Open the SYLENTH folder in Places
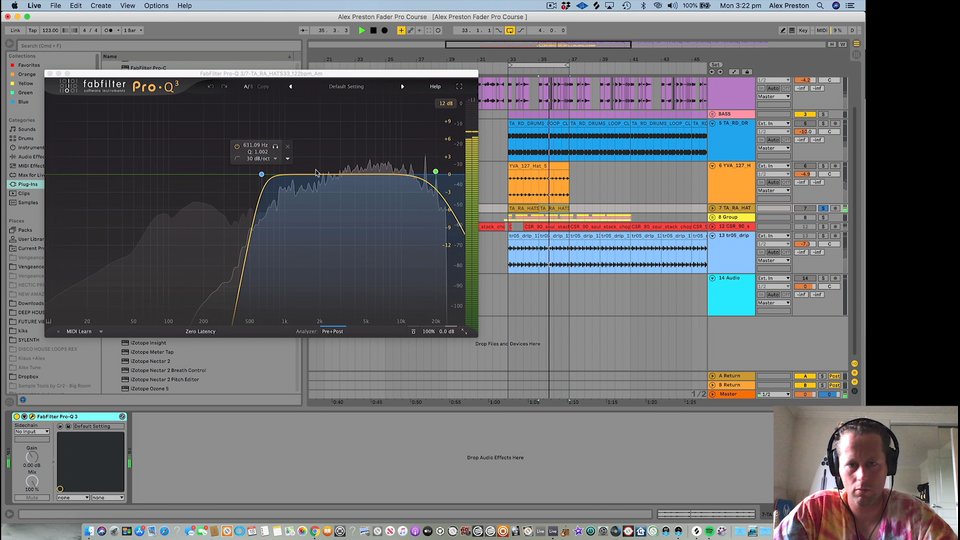The image size is (960, 540). coord(28,340)
